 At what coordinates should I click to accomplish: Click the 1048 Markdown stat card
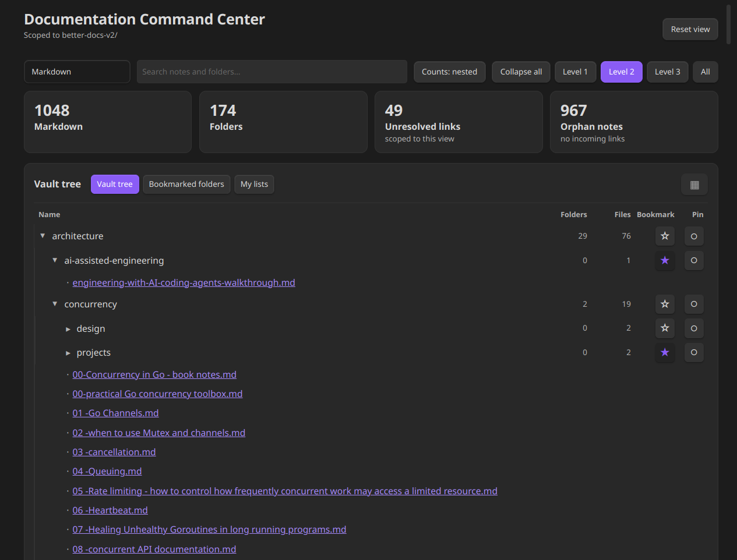pyautogui.click(x=108, y=122)
